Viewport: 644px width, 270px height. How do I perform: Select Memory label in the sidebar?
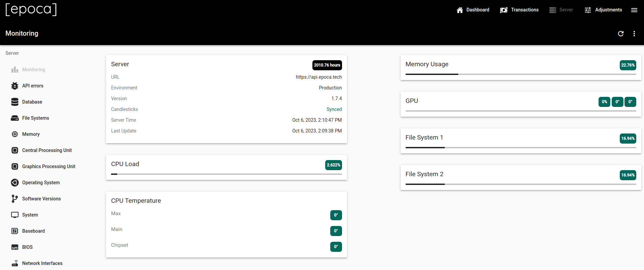tap(31, 134)
